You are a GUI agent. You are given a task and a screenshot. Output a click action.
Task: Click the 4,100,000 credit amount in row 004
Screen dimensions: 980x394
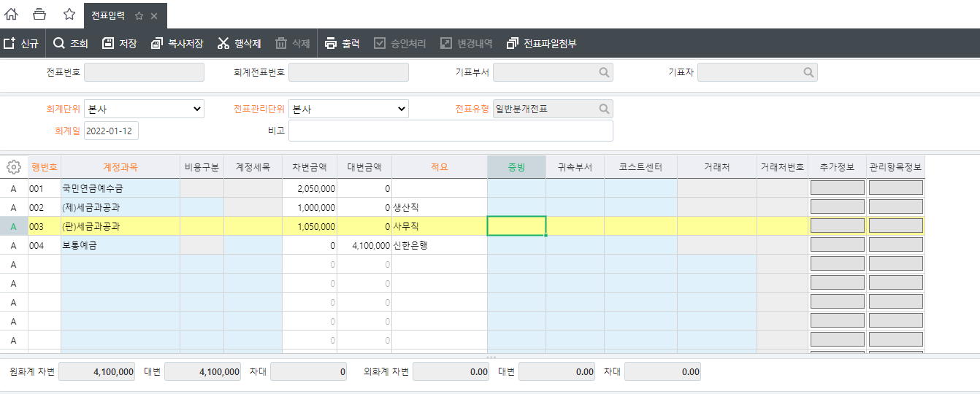click(x=364, y=245)
